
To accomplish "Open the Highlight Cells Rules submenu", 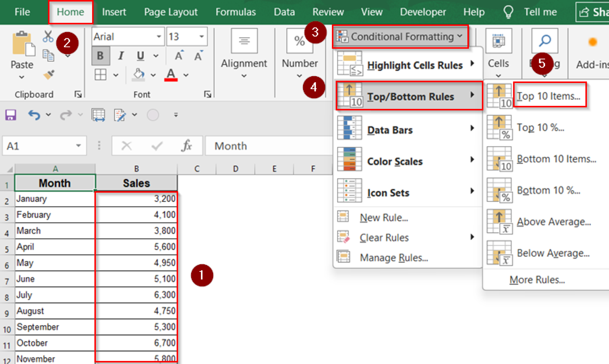I will tap(415, 65).
